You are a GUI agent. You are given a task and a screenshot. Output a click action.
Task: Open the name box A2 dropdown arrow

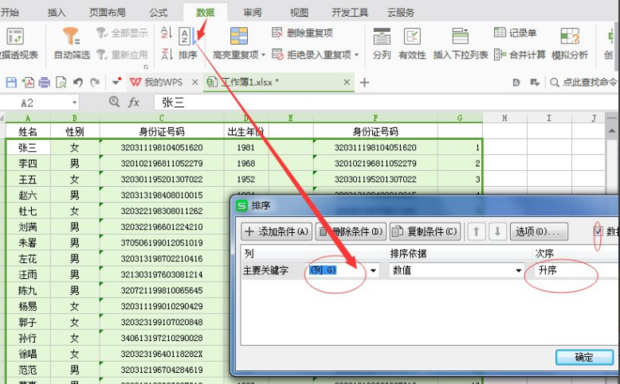(x=74, y=103)
